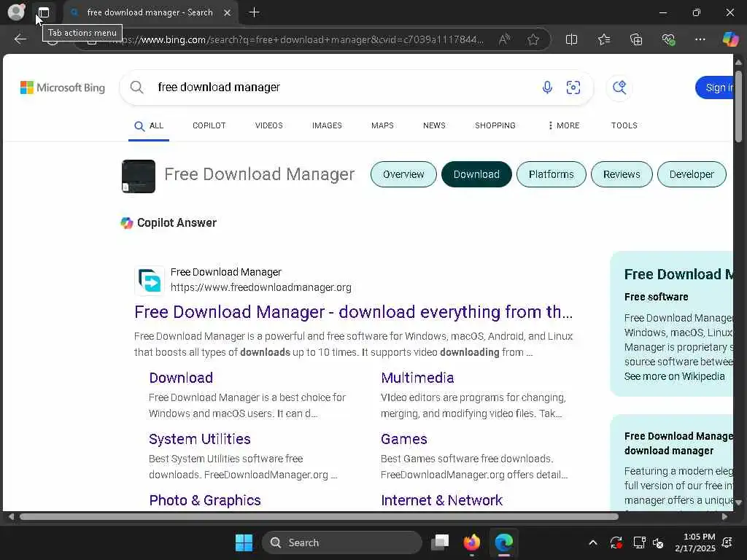Open the Photo & Graphics sublink
This screenshot has height=560, width=747.
coord(205,500)
